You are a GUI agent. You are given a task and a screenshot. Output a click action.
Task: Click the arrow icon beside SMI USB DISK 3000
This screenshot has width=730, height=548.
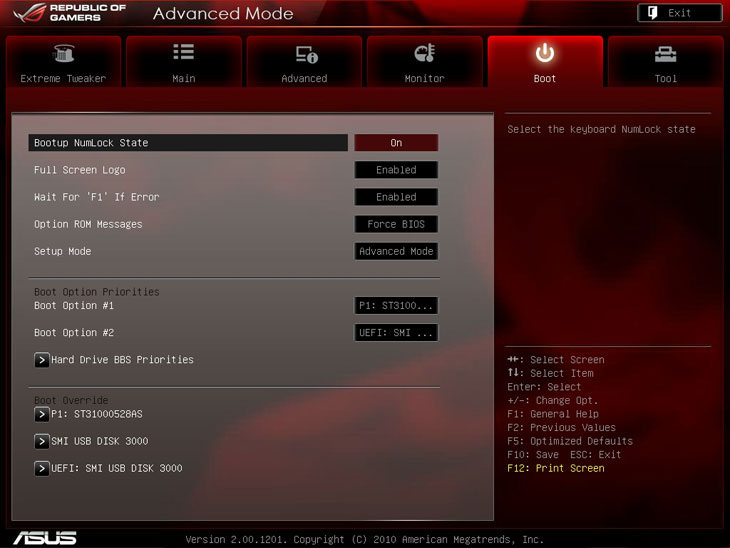pyautogui.click(x=42, y=441)
